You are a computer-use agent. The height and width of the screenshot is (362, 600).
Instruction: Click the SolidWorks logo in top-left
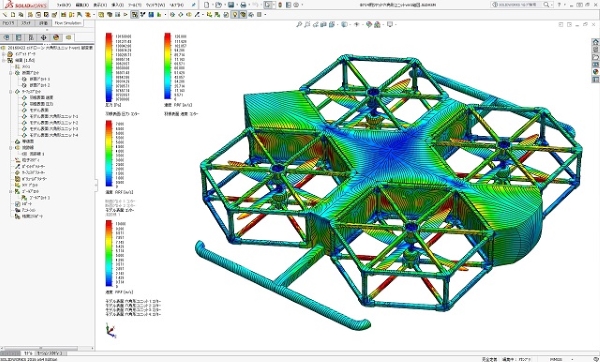[26, 5]
